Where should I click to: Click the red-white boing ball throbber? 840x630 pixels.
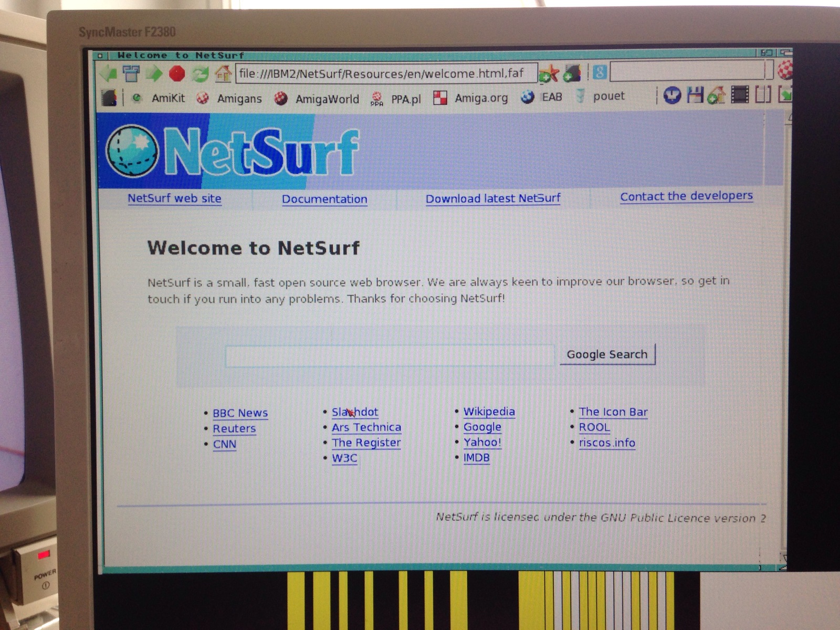click(785, 69)
